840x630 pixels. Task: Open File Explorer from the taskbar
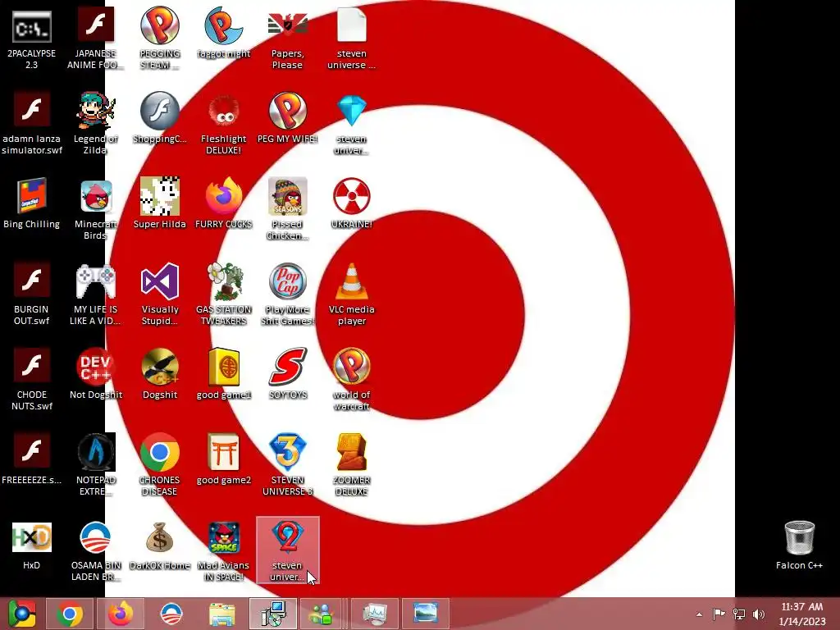pos(221,614)
